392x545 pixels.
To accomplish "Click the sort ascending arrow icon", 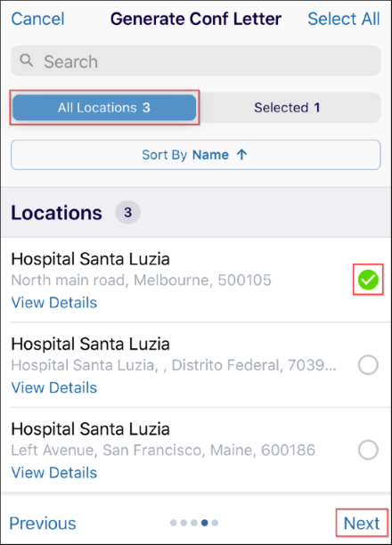I will (241, 155).
